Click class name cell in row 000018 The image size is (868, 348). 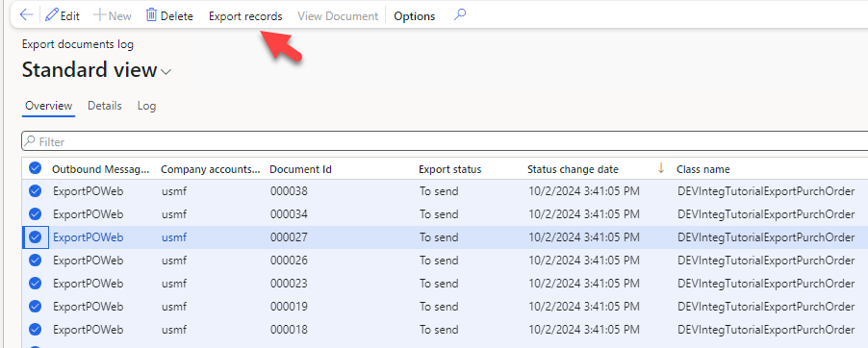[766, 329]
